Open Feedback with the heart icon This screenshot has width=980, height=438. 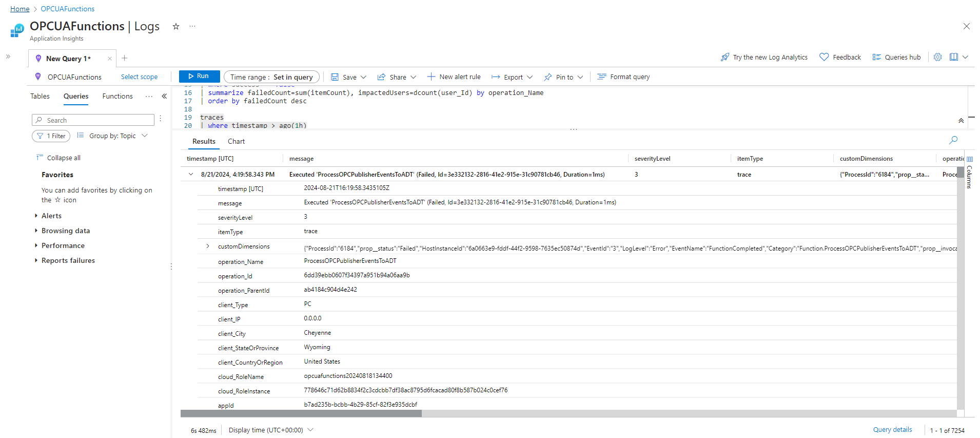point(824,57)
